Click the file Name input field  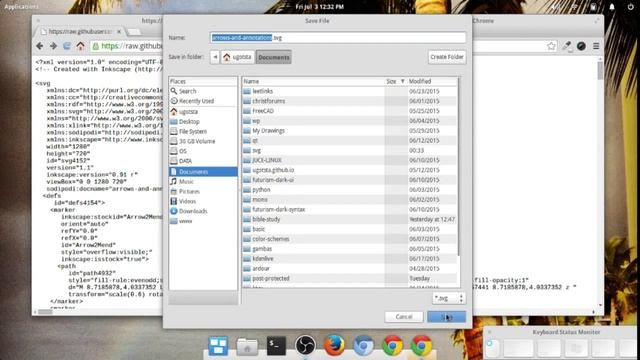click(338, 38)
